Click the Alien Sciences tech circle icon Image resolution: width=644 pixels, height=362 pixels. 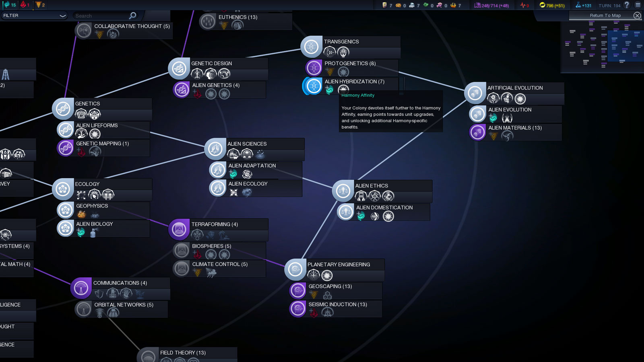[x=215, y=149]
